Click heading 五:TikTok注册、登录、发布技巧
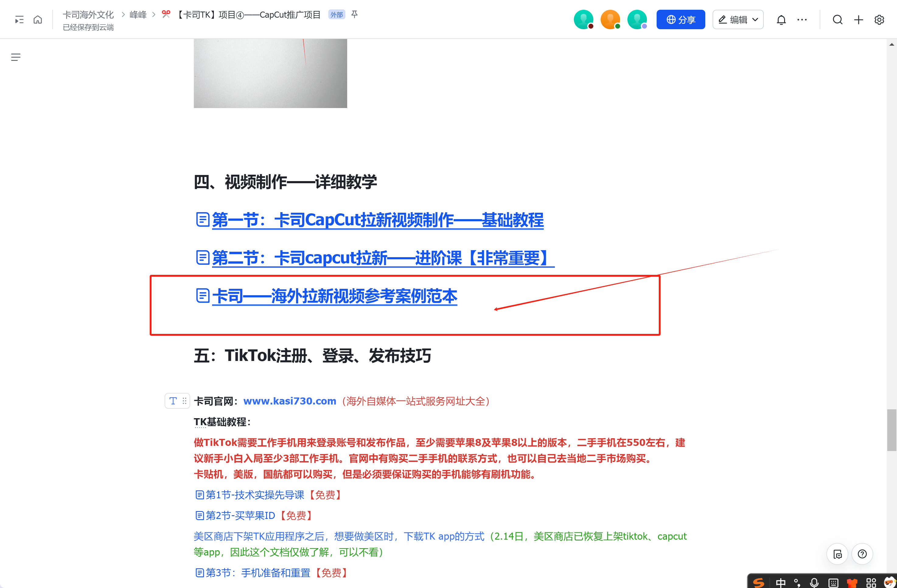 312,355
